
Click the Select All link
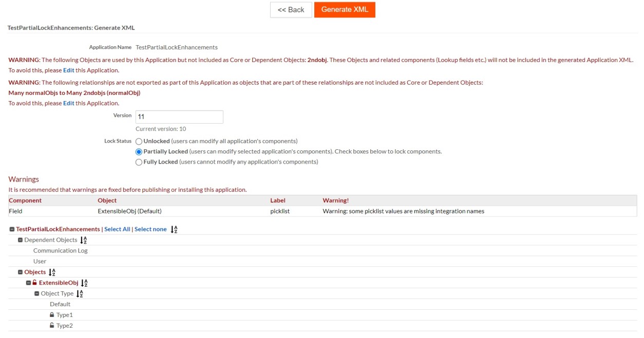(117, 229)
